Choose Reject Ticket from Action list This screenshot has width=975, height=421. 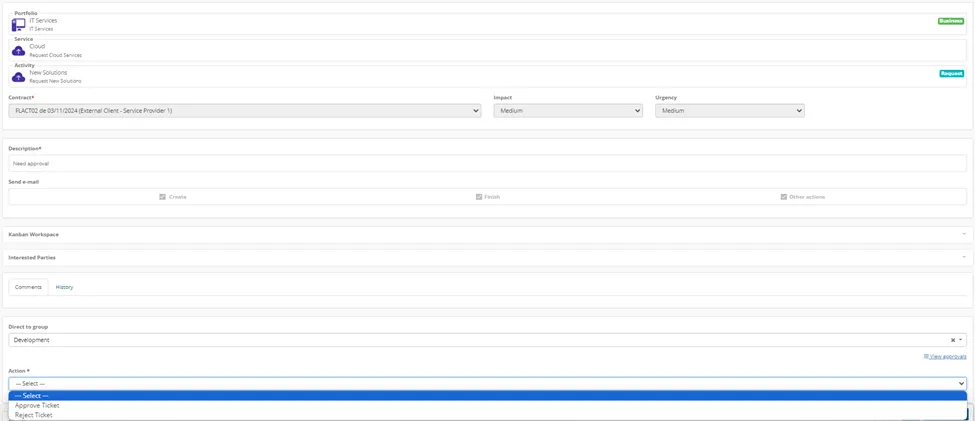point(488,415)
